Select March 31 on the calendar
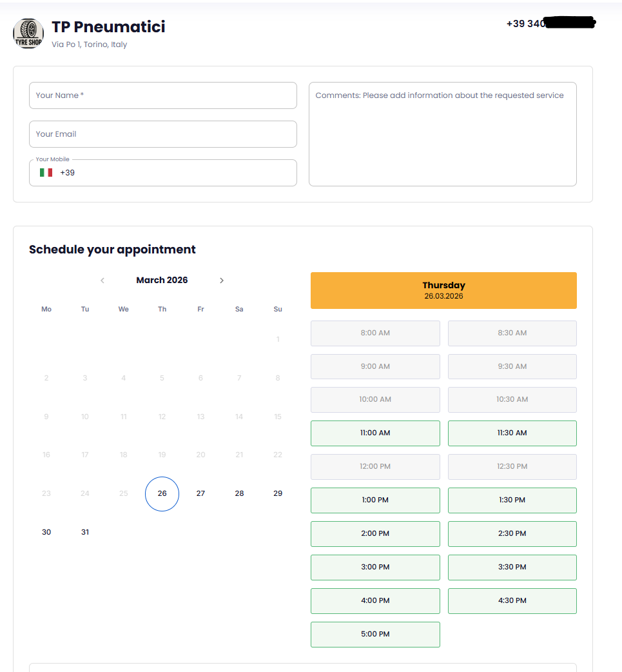The height and width of the screenshot is (672, 622). coord(84,532)
